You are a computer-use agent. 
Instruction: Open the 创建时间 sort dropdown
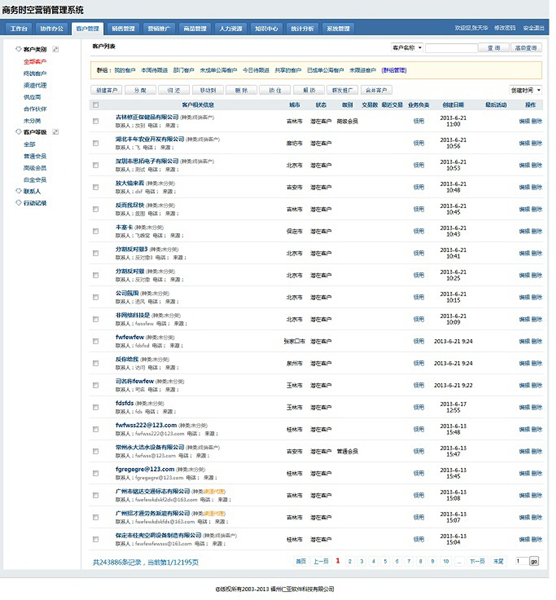tap(525, 90)
